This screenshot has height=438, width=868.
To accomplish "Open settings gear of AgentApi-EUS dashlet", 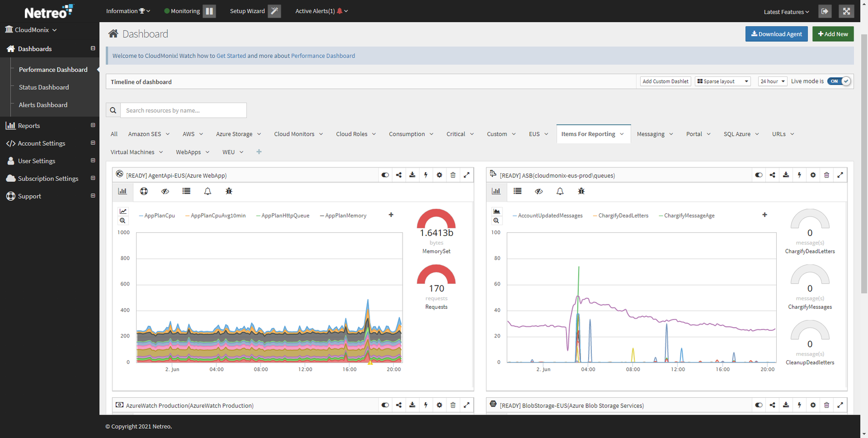I will coord(439,175).
